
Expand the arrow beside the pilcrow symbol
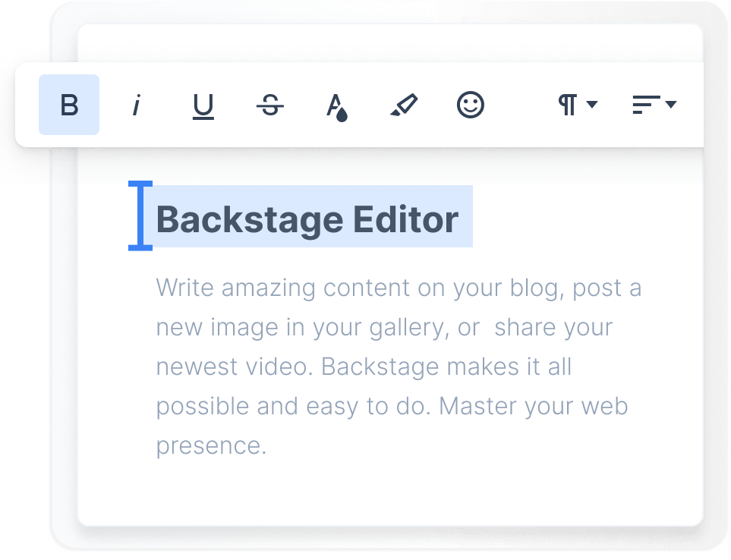pos(592,104)
